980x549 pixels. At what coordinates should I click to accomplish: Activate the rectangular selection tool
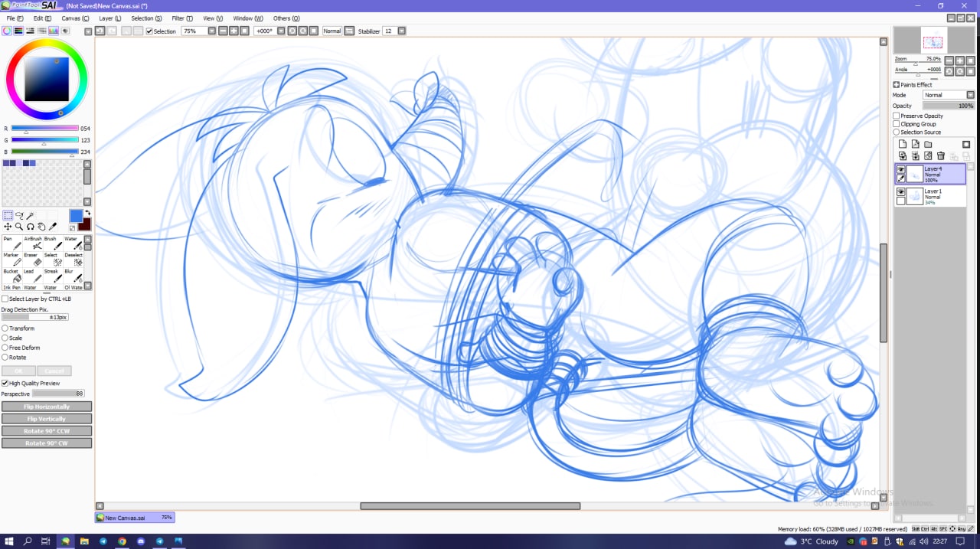(8, 216)
